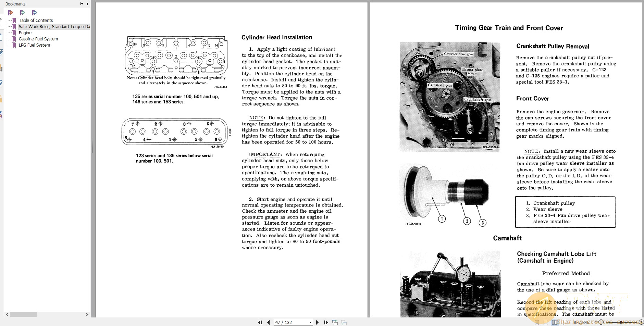Click the zoom out minus icon
Image resolution: width=644 pixels, height=326 pixels.
point(601,322)
